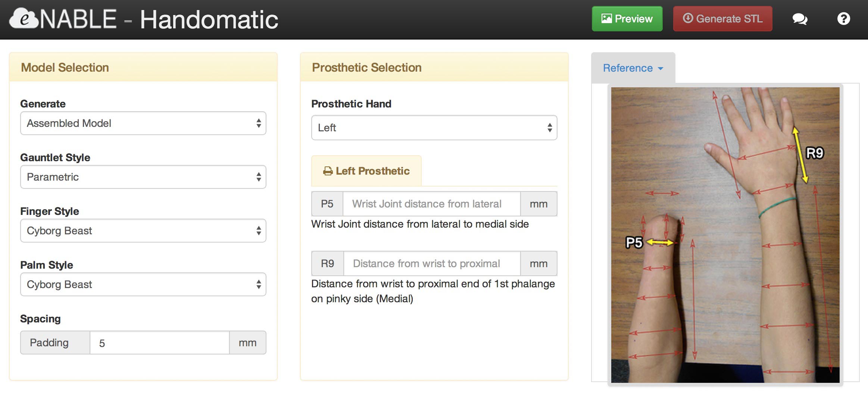
Task: Click the Model Selection panel heading
Action: tap(65, 68)
